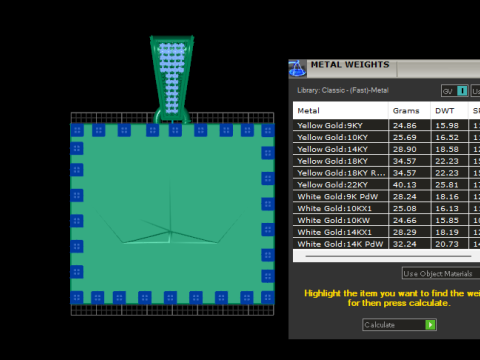Click the Use Object Materials button
The width and height of the screenshot is (480, 360).
pyautogui.click(x=441, y=274)
